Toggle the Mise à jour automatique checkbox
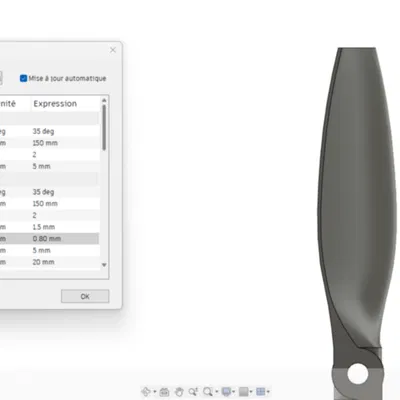Viewport: 400px width, 400px height. pos(23,78)
